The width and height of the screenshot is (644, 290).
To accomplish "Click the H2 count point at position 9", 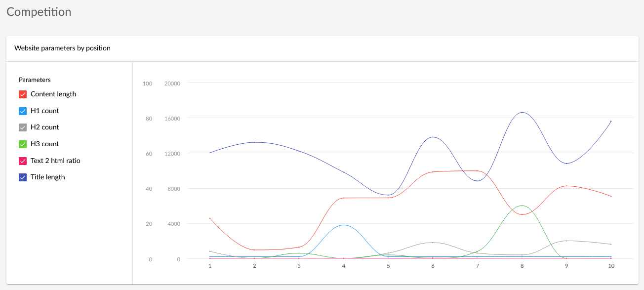I will click(x=566, y=241).
